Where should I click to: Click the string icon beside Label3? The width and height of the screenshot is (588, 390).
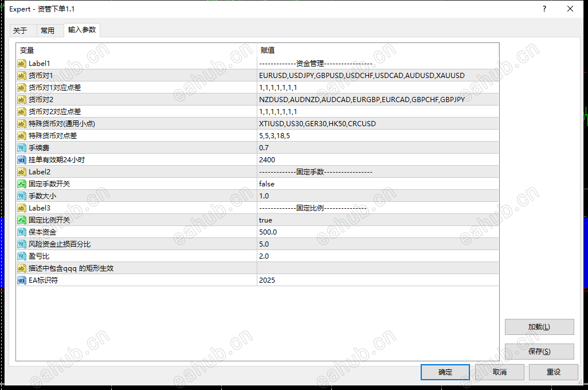(21, 208)
